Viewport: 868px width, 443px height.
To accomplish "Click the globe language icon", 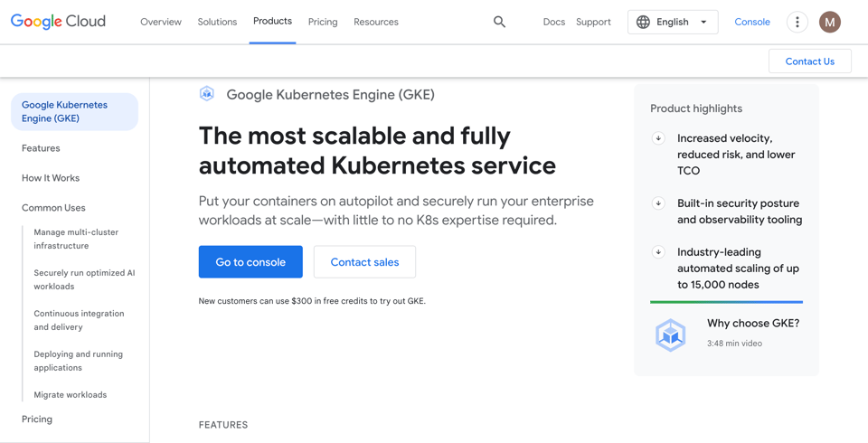I will [x=643, y=22].
